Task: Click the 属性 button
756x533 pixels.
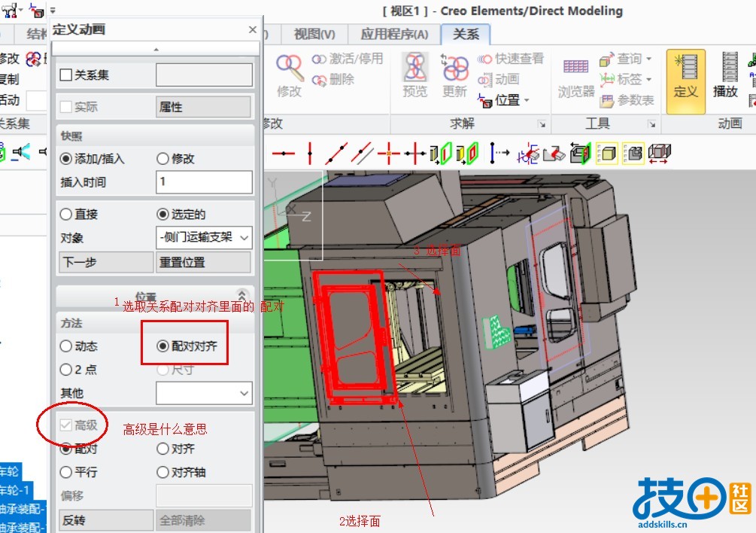Action: (x=203, y=107)
